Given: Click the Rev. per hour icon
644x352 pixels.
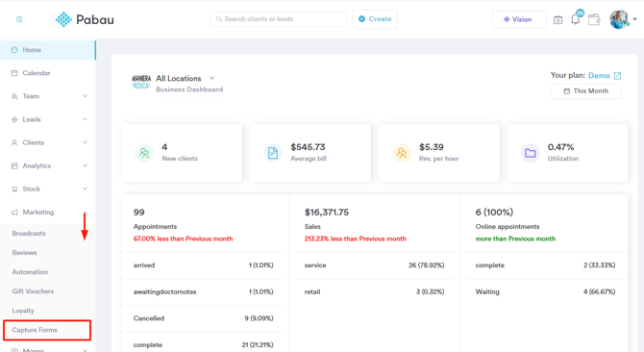Looking at the screenshot, I should click(402, 153).
